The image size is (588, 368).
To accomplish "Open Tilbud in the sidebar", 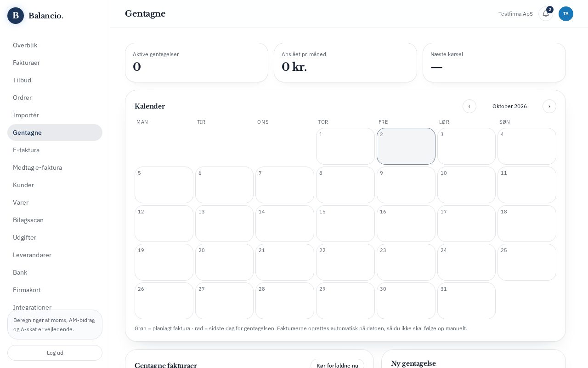I will click(55, 80).
